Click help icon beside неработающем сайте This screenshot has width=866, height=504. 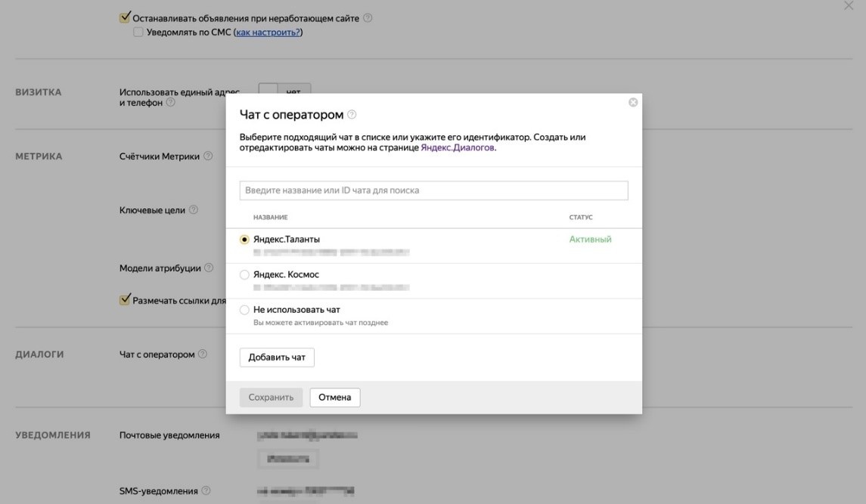[x=368, y=17]
